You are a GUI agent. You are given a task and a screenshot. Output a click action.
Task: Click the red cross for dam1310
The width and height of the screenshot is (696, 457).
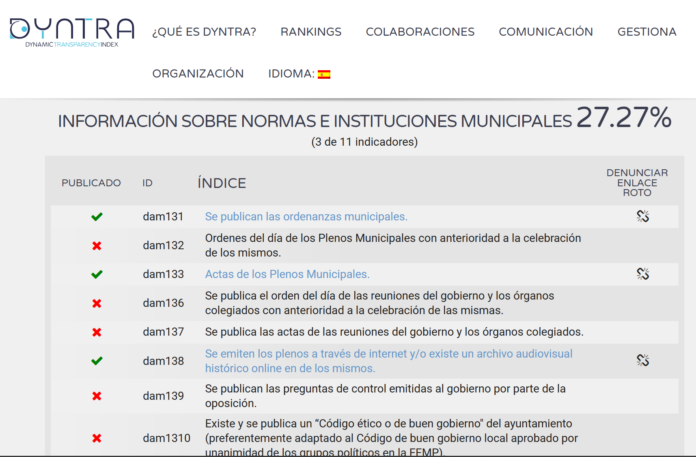97,438
